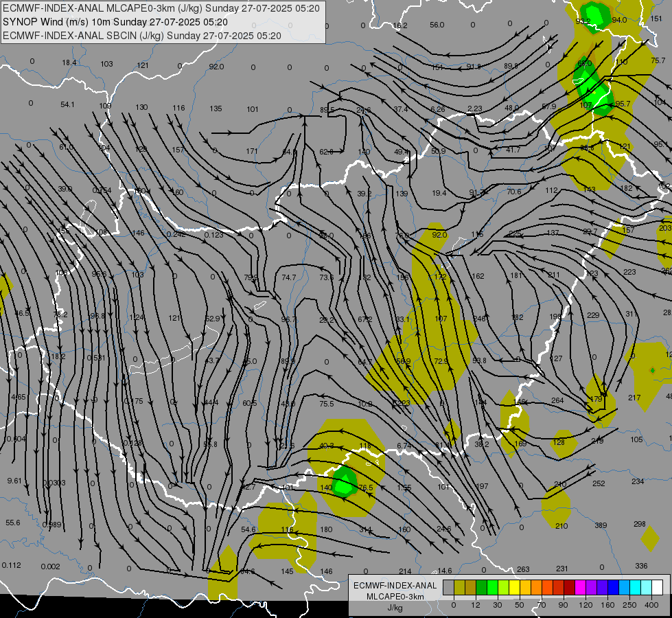Image resolution: width=672 pixels, height=618 pixels.
Task: Click the lime yellow-green legend swatch
Action: 504,587
